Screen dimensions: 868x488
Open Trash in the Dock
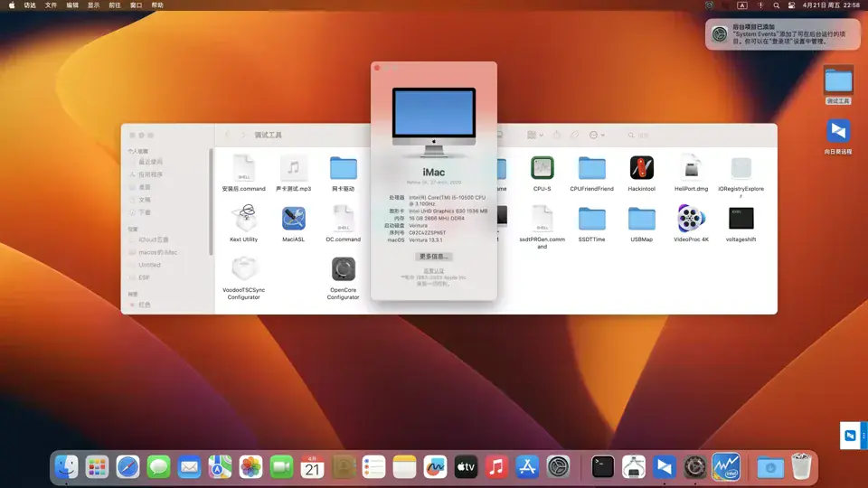point(801,467)
